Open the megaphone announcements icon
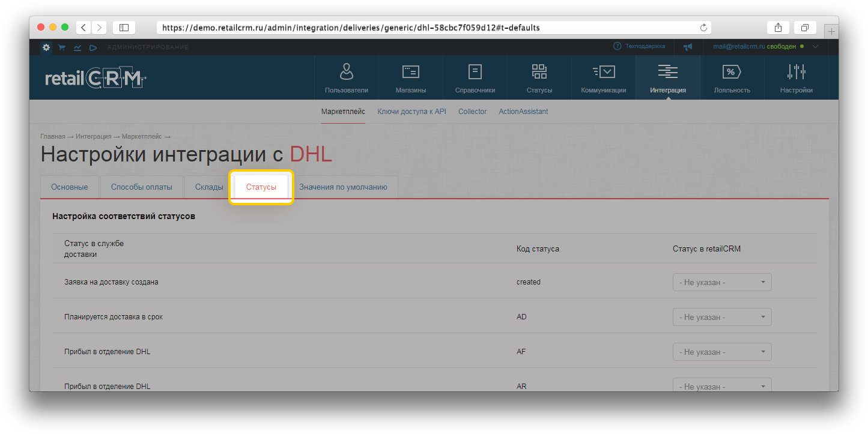 pyautogui.click(x=688, y=46)
